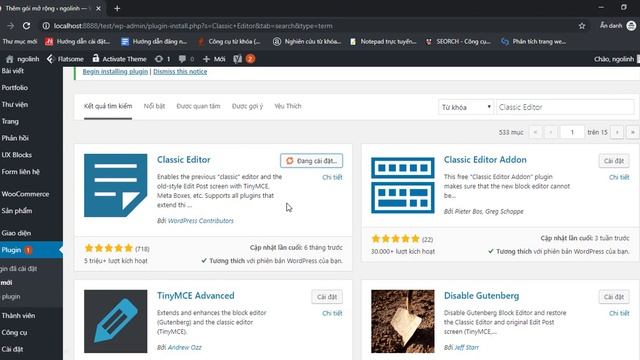Click Begin installing plugin link
Viewport: 640px width, 360px height.
(115, 71)
